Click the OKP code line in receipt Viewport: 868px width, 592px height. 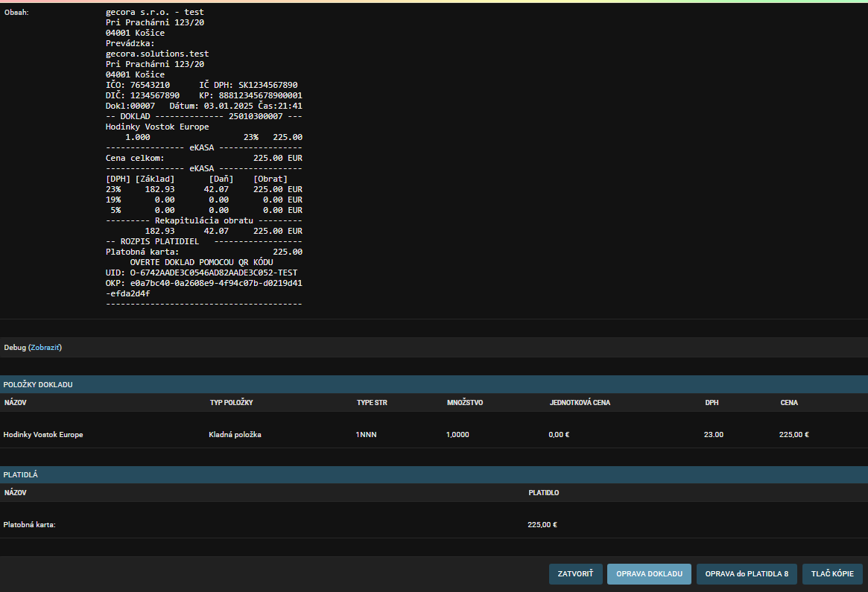tap(203, 283)
